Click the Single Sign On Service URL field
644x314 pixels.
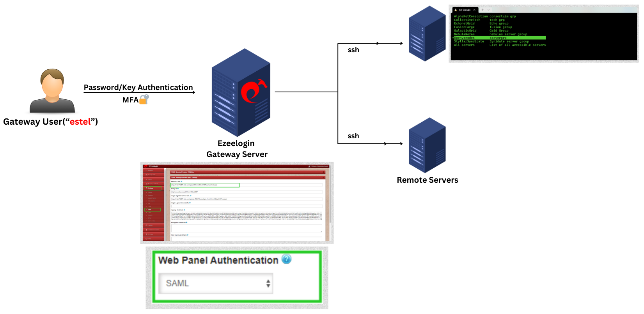[x=247, y=199]
